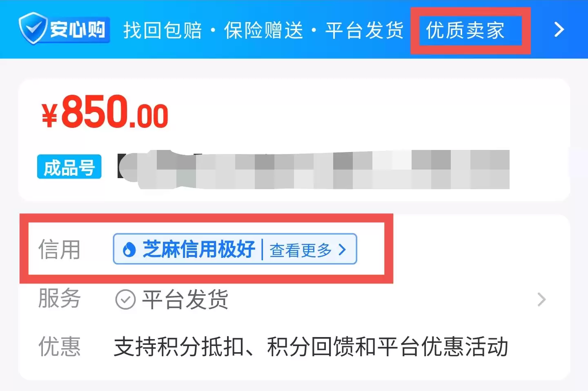The height and width of the screenshot is (391, 588).
Task: Tap the ¥850.00 price
Action: click(x=105, y=112)
